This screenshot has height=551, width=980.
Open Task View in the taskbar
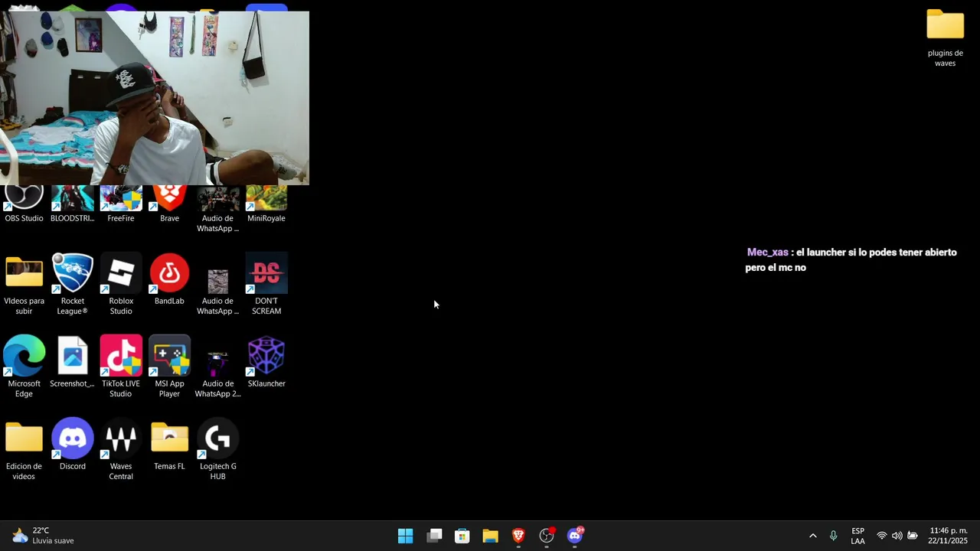click(x=434, y=536)
